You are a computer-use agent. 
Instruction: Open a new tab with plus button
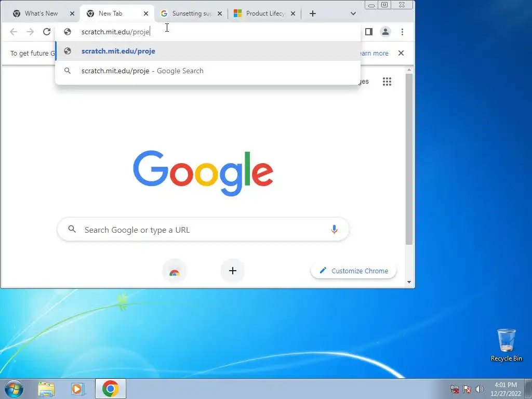pos(313,14)
